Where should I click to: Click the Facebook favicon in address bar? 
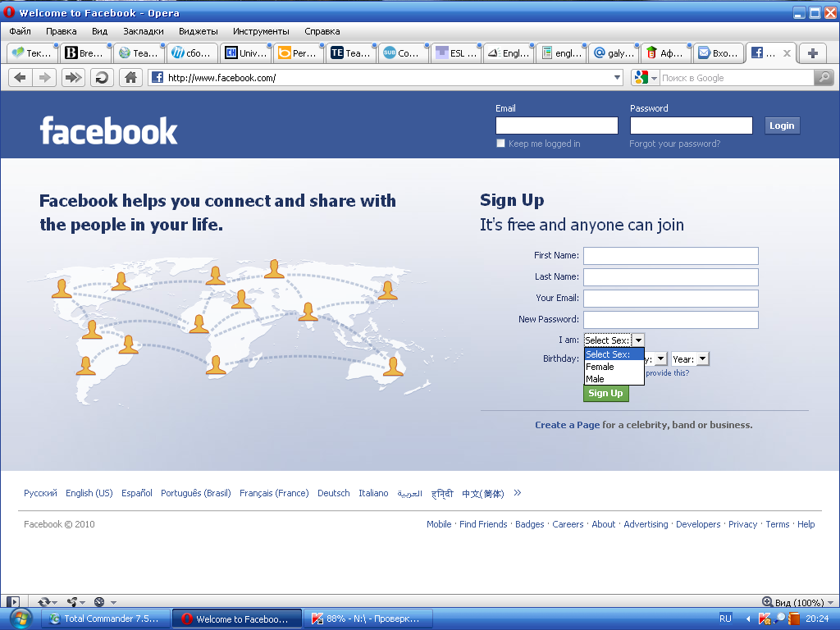(x=157, y=78)
